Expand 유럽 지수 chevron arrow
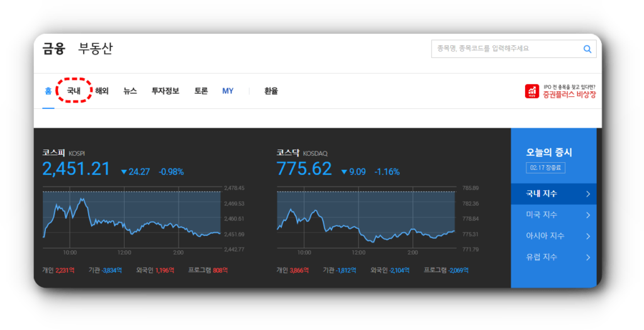 click(588, 257)
